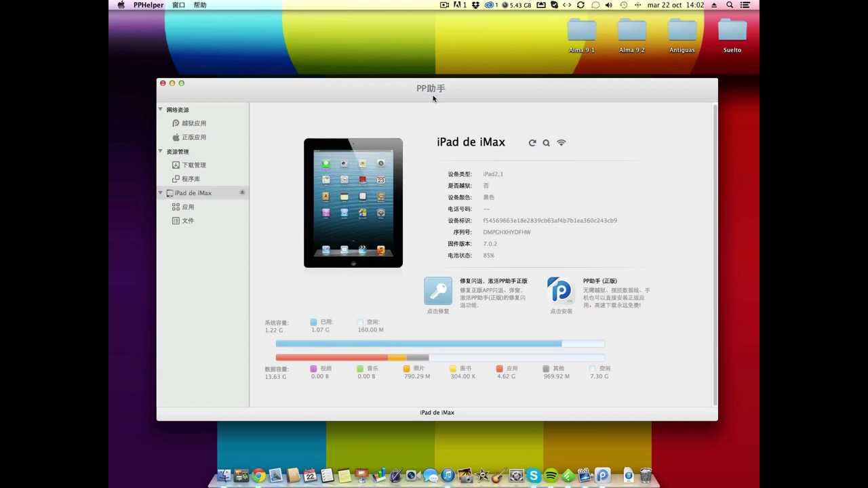
Task: Refresh the device info
Action: coord(532,143)
